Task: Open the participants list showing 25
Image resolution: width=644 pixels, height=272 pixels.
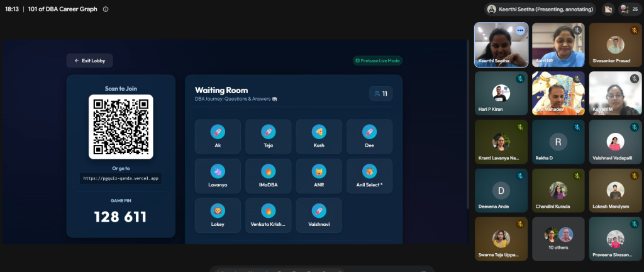Action: (630, 9)
